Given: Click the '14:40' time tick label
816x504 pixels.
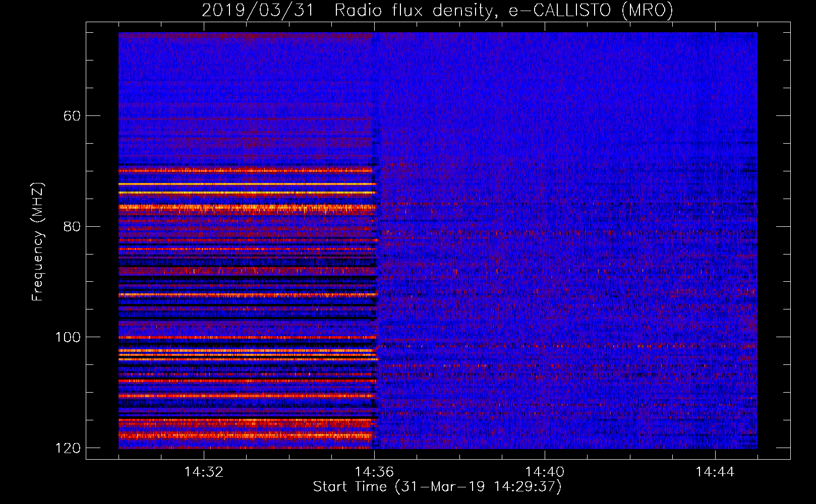Looking at the screenshot, I should click(x=545, y=472).
